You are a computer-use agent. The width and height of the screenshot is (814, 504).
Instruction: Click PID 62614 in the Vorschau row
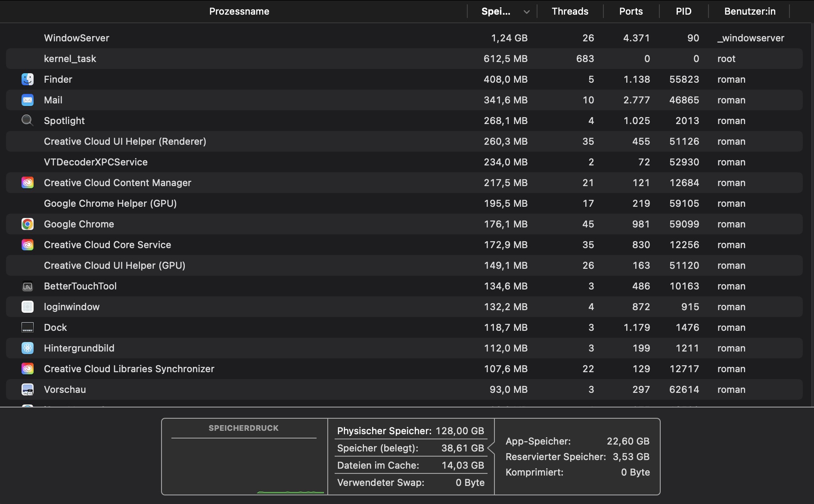[684, 389]
